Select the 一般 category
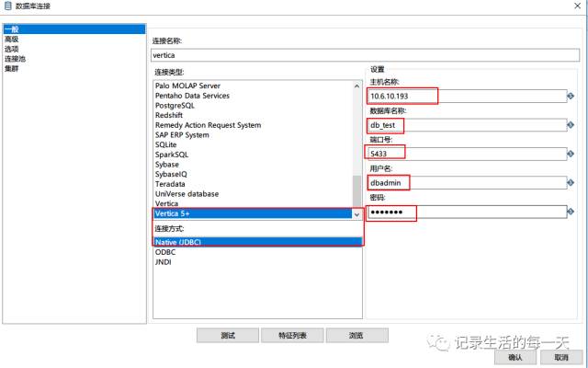 coord(73,29)
